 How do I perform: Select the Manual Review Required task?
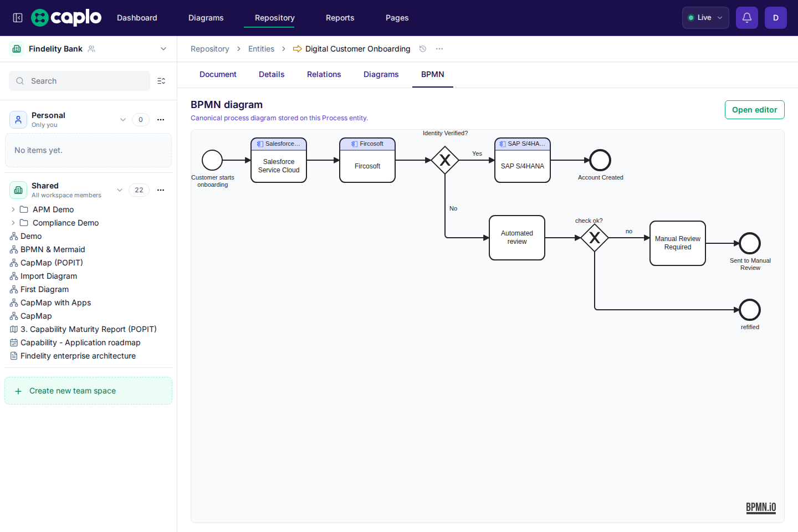[678, 243]
